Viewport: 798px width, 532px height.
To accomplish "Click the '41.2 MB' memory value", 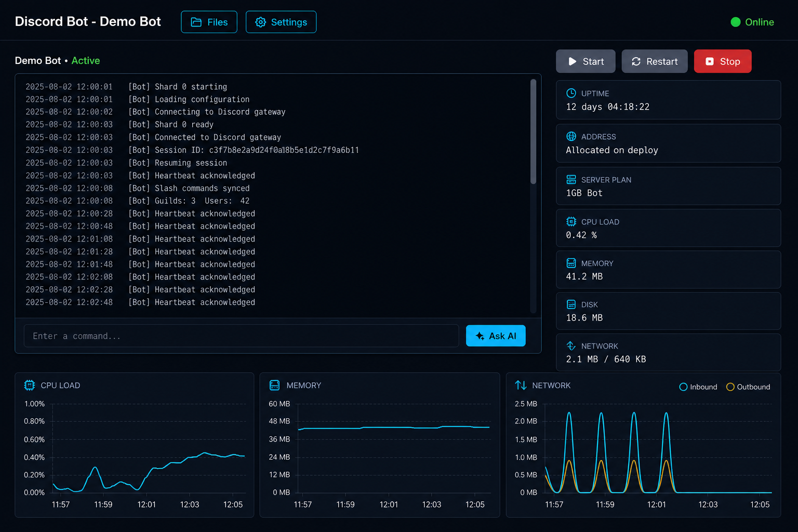I will (584, 276).
